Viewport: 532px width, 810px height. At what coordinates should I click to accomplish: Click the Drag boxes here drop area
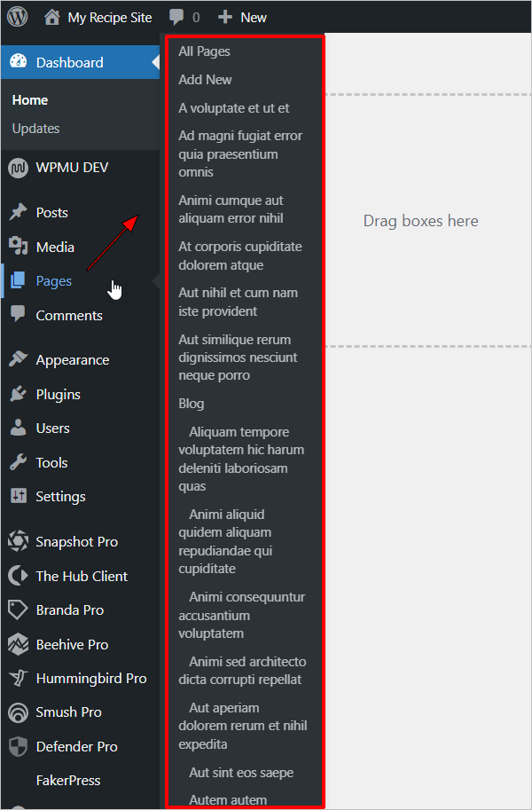pos(427,221)
